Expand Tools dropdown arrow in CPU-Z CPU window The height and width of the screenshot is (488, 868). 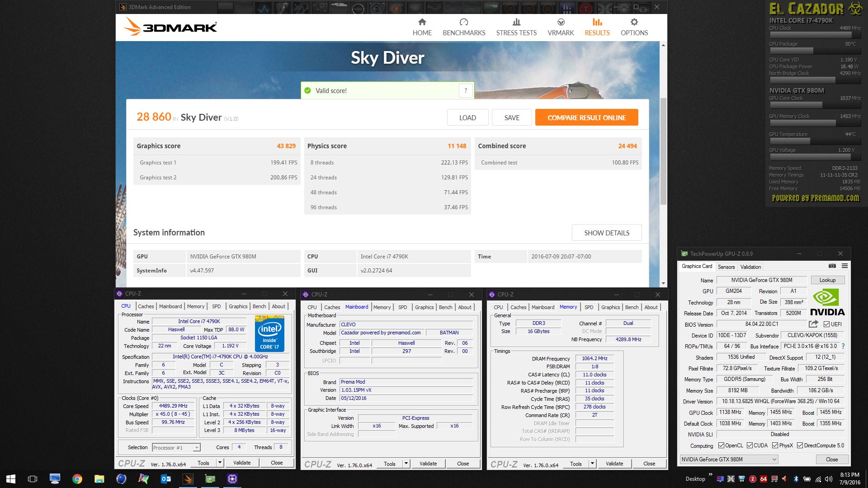[220, 463]
